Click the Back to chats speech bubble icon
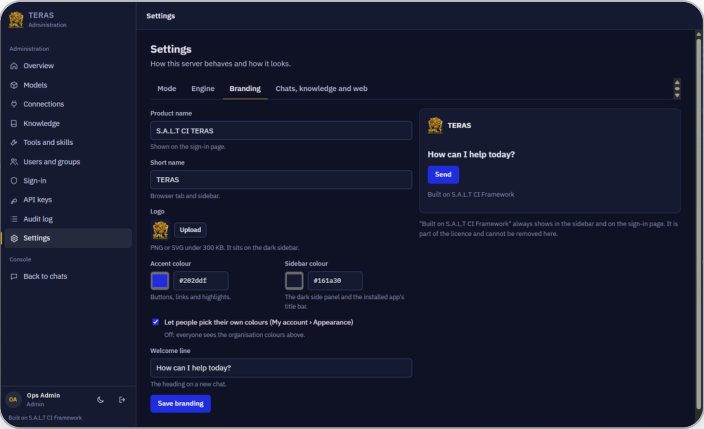Screen dimensions: 704x429 point(14,276)
